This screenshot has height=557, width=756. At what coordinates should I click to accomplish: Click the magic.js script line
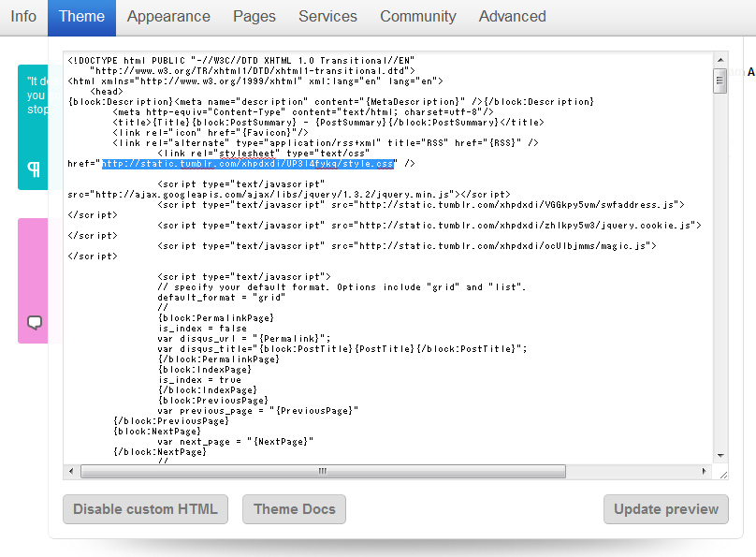coord(407,246)
